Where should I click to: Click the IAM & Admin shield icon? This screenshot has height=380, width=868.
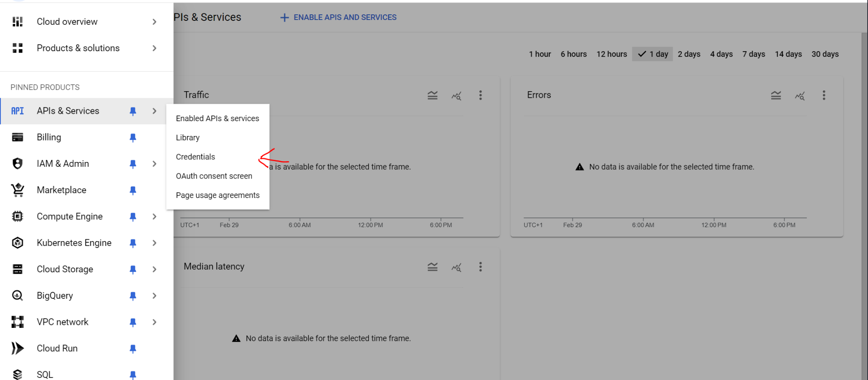click(x=17, y=164)
